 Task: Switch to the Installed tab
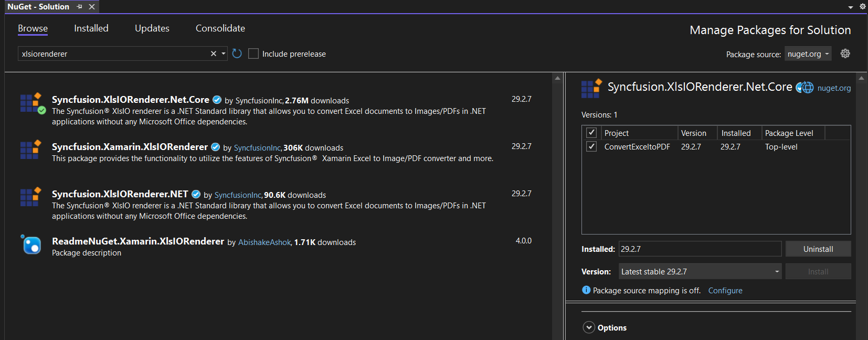click(91, 28)
